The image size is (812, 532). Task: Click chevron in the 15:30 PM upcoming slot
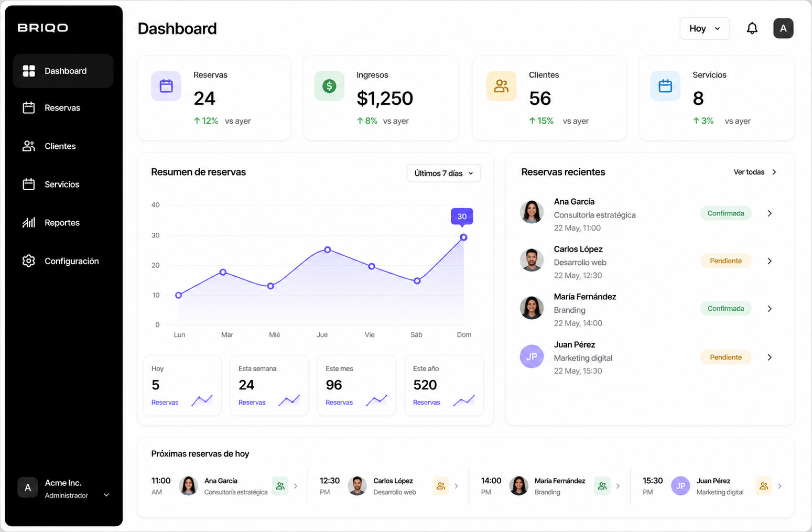click(779, 486)
